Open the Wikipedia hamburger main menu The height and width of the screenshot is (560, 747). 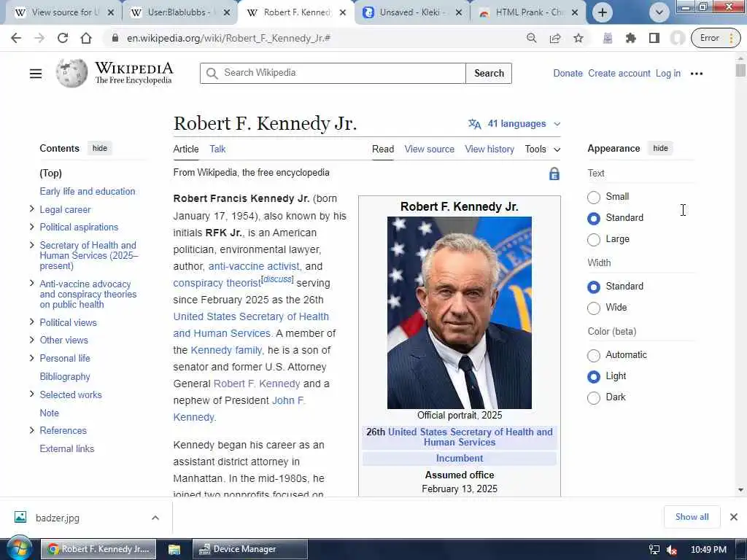click(36, 74)
